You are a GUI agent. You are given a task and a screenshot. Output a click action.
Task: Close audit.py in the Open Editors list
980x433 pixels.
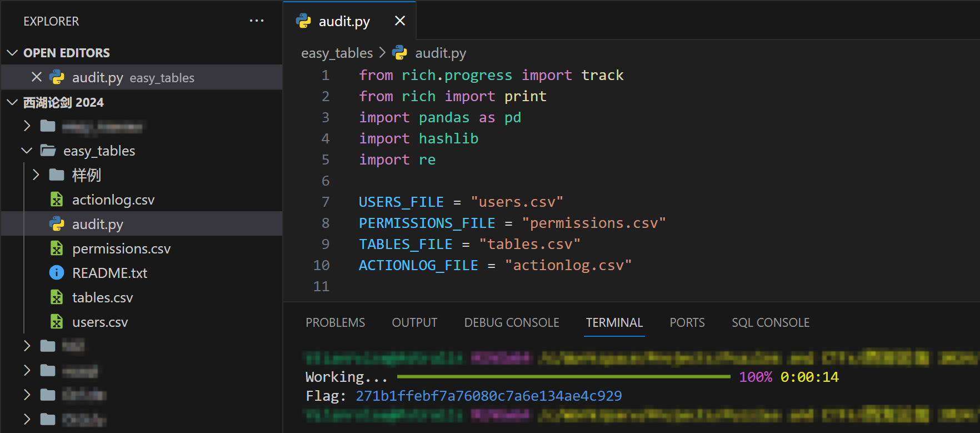point(37,77)
